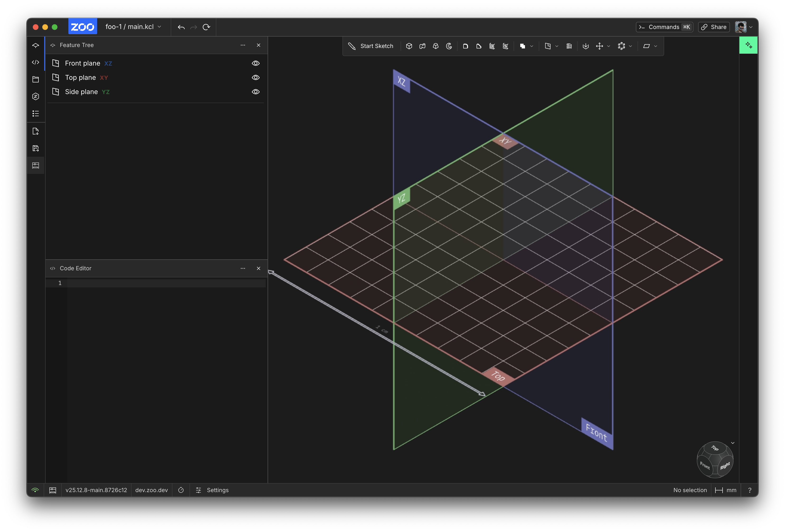The height and width of the screenshot is (532, 785).
Task: Click the Share button
Action: [x=714, y=27]
